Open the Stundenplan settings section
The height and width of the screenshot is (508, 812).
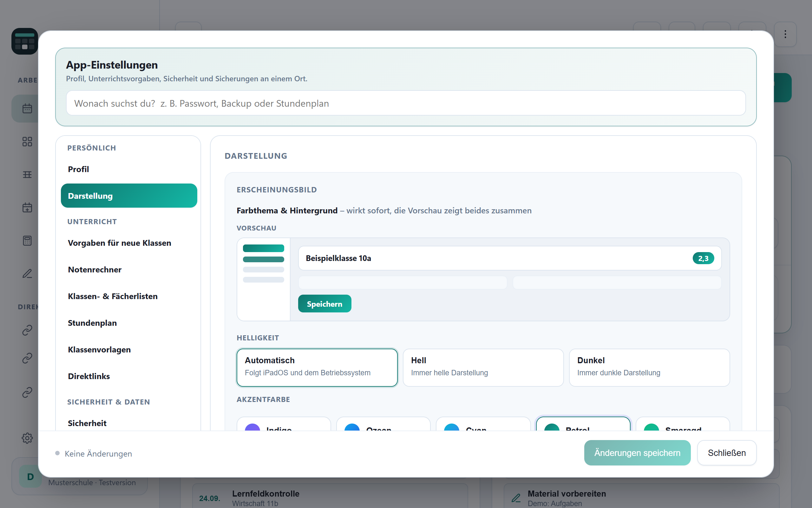(x=129, y=323)
